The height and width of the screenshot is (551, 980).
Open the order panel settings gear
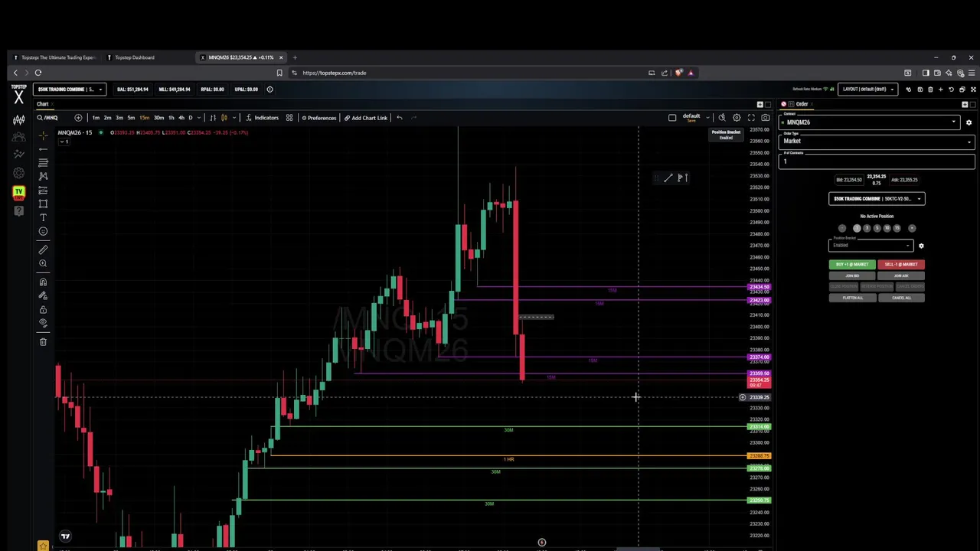point(969,122)
